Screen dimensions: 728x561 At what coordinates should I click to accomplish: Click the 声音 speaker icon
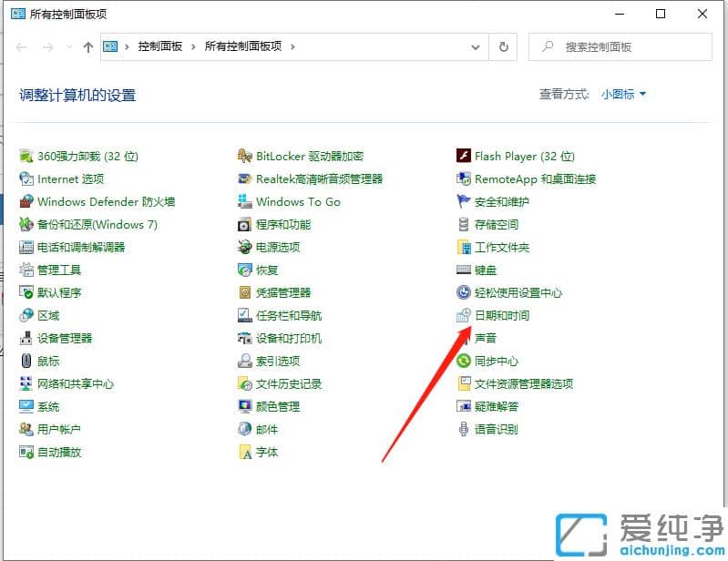coord(464,339)
